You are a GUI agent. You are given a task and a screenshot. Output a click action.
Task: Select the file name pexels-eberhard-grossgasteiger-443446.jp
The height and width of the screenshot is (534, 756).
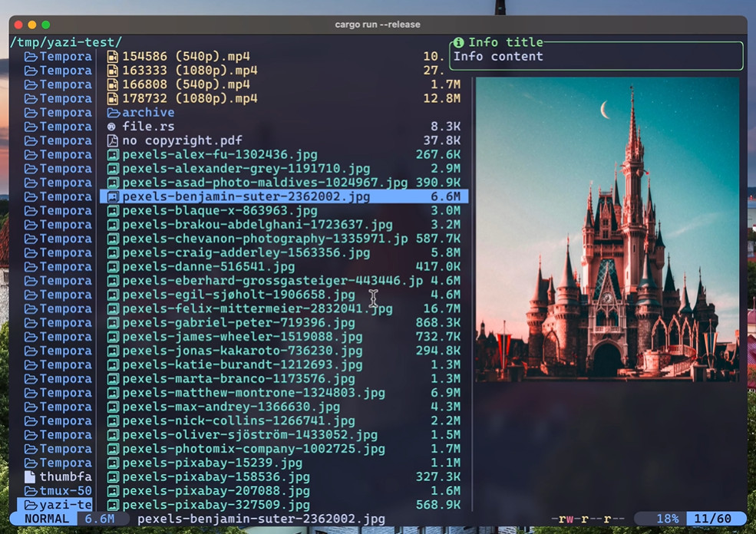click(x=272, y=281)
